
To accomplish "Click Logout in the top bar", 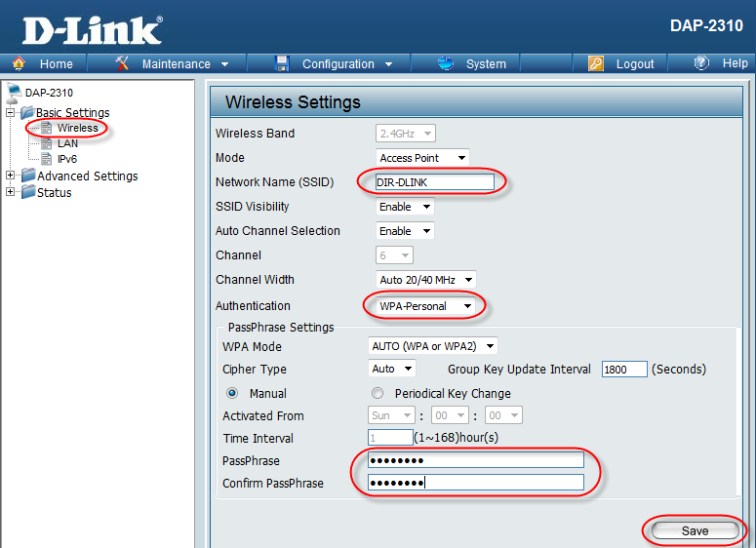I will tap(634, 63).
